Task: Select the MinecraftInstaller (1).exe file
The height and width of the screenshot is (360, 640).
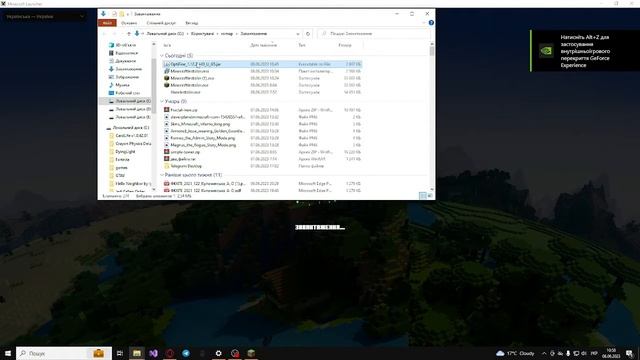Action: click(x=262, y=78)
